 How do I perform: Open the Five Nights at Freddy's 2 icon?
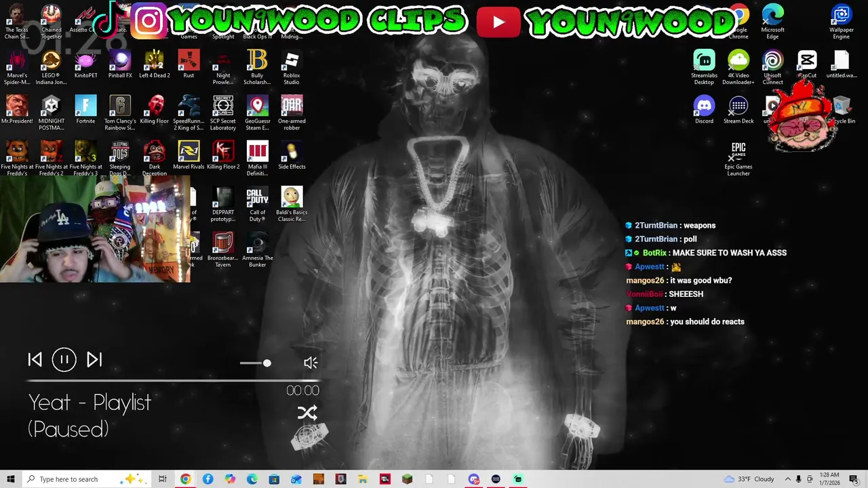click(52, 159)
